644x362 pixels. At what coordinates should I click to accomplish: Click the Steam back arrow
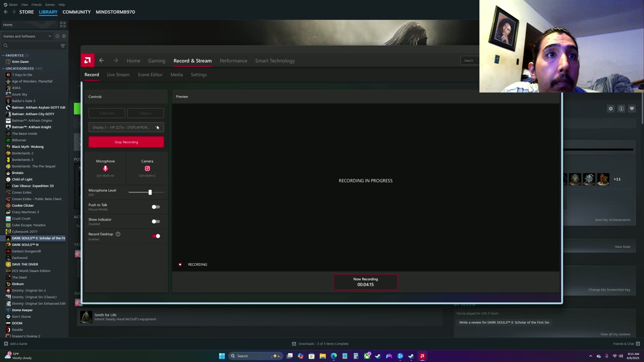point(6,12)
